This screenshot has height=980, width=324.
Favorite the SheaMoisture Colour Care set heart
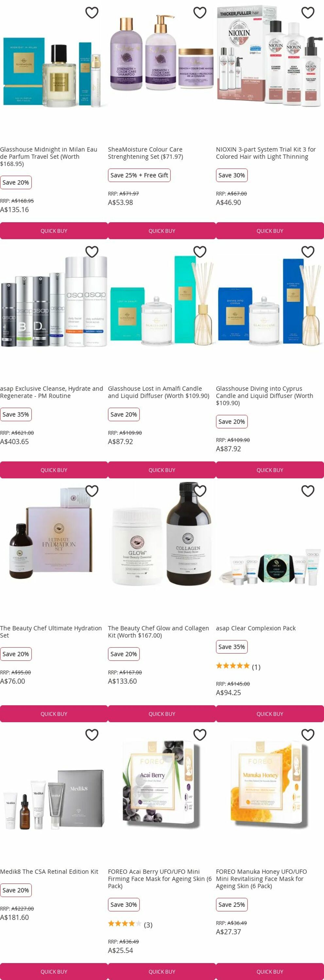click(x=200, y=12)
